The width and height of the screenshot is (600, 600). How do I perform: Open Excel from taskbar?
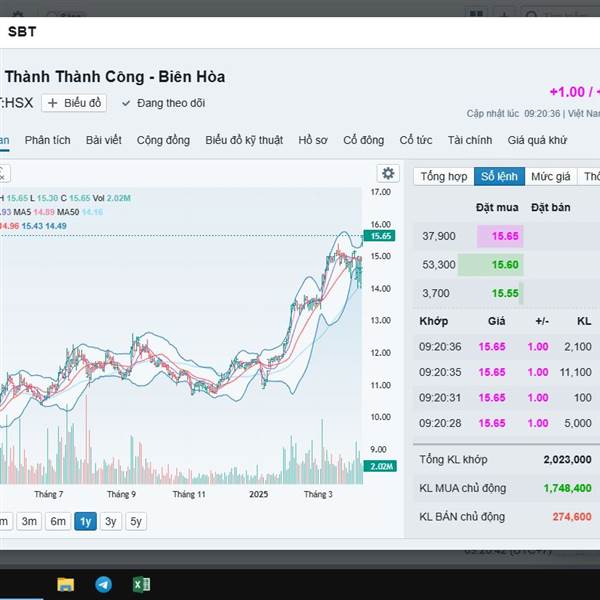[x=141, y=584]
